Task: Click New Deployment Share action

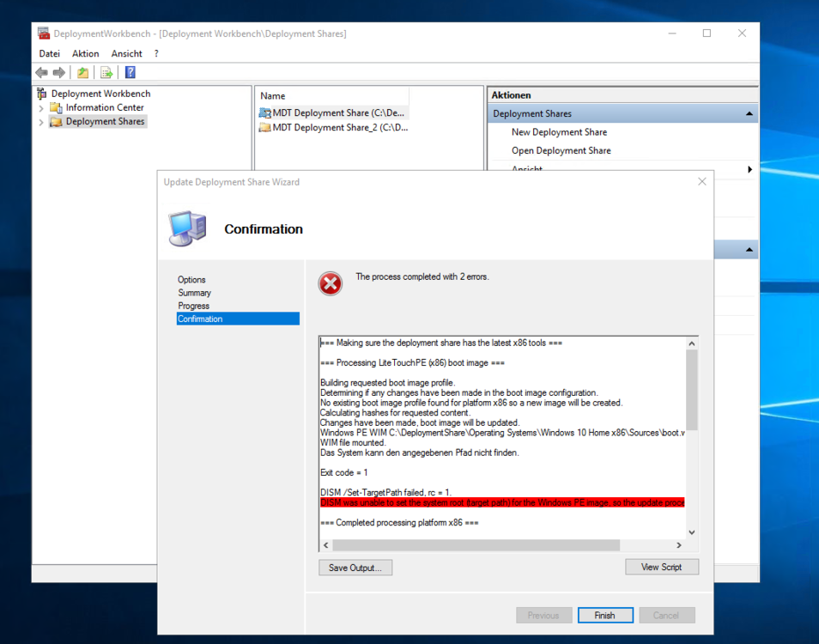Action: [x=559, y=132]
